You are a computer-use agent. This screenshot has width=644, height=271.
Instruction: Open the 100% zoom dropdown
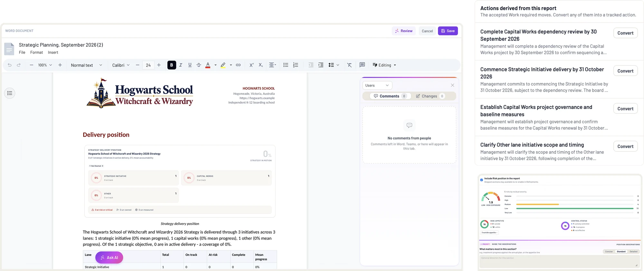pyautogui.click(x=45, y=65)
